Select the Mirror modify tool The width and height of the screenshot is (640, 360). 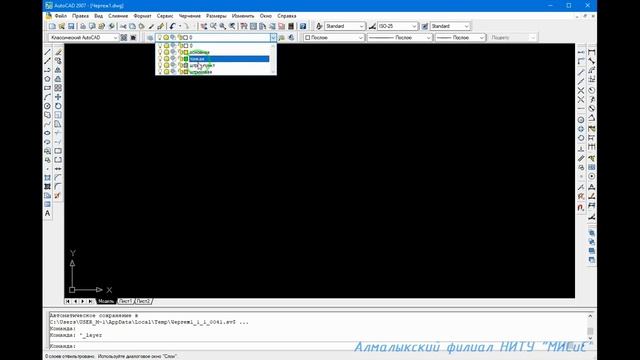pyautogui.click(x=58, y=70)
